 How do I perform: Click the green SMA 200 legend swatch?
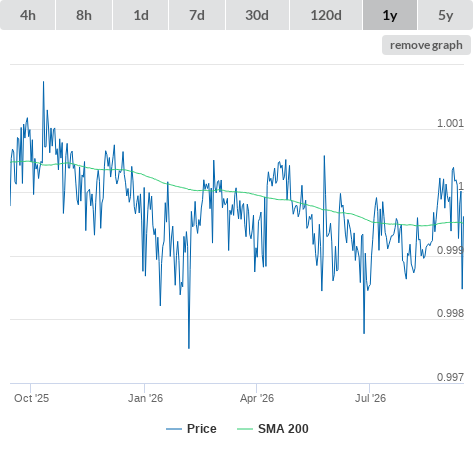(x=245, y=429)
